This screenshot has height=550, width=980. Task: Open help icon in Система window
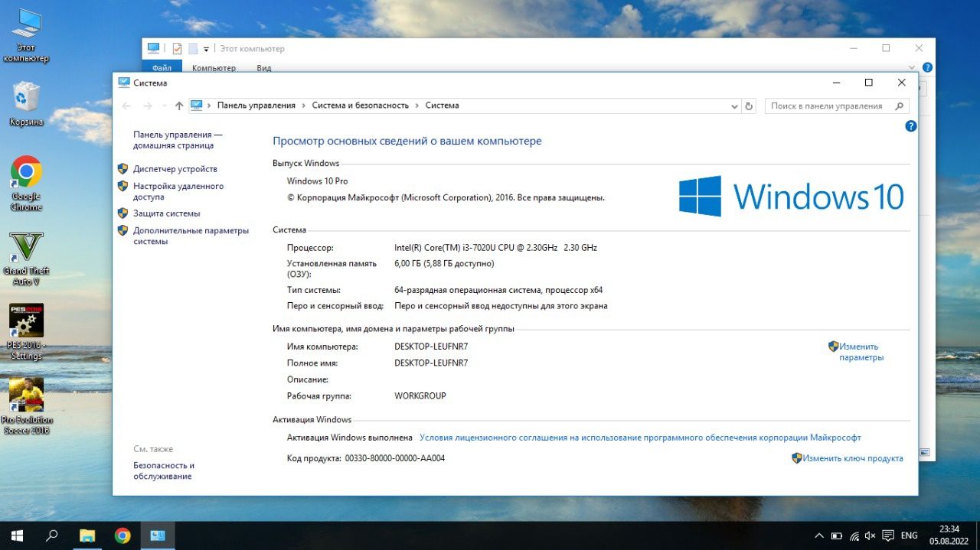tap(911, 126)
